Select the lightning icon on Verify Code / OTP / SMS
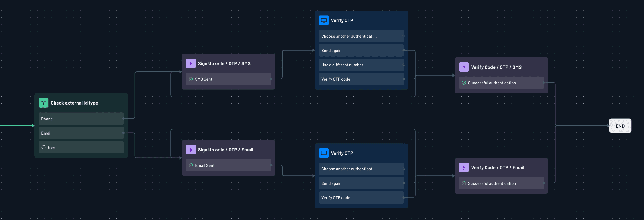644x220 pixels. (x=464, y=67)
